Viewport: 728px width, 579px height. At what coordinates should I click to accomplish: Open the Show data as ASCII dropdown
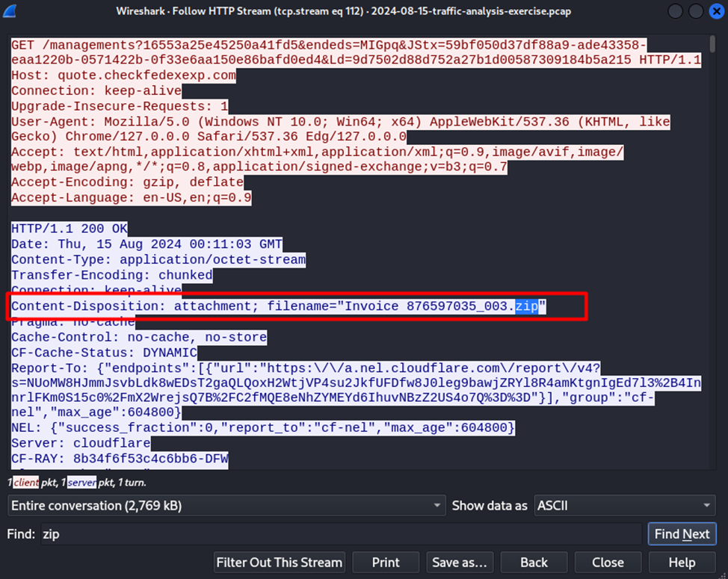click(624, 506)
